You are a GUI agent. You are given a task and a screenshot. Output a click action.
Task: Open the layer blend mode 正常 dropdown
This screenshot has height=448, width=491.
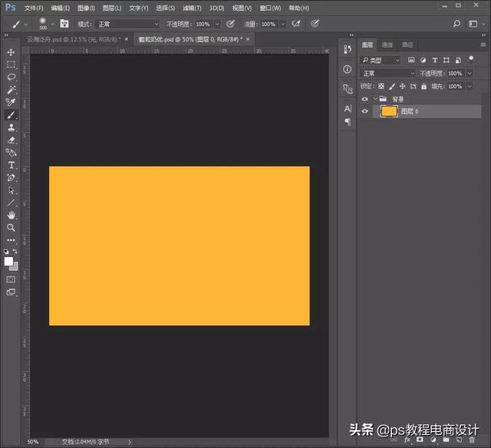pyautogui.click(x=388, y=73)
